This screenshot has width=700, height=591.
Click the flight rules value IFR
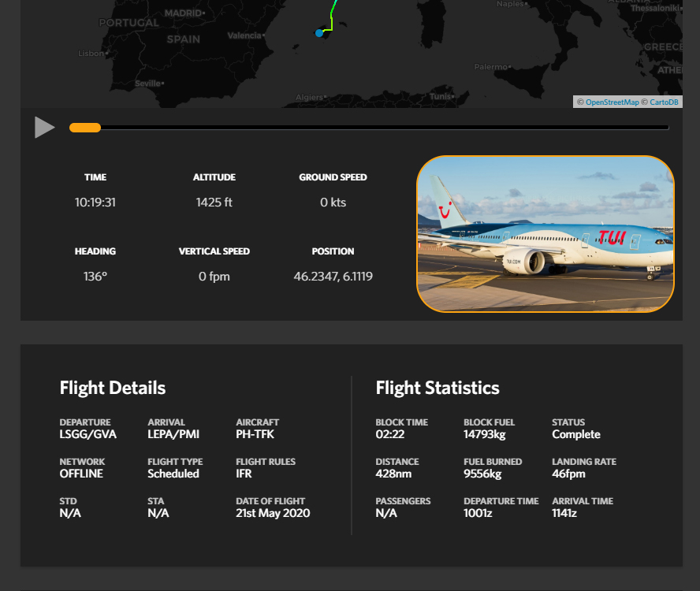point(244,474)
